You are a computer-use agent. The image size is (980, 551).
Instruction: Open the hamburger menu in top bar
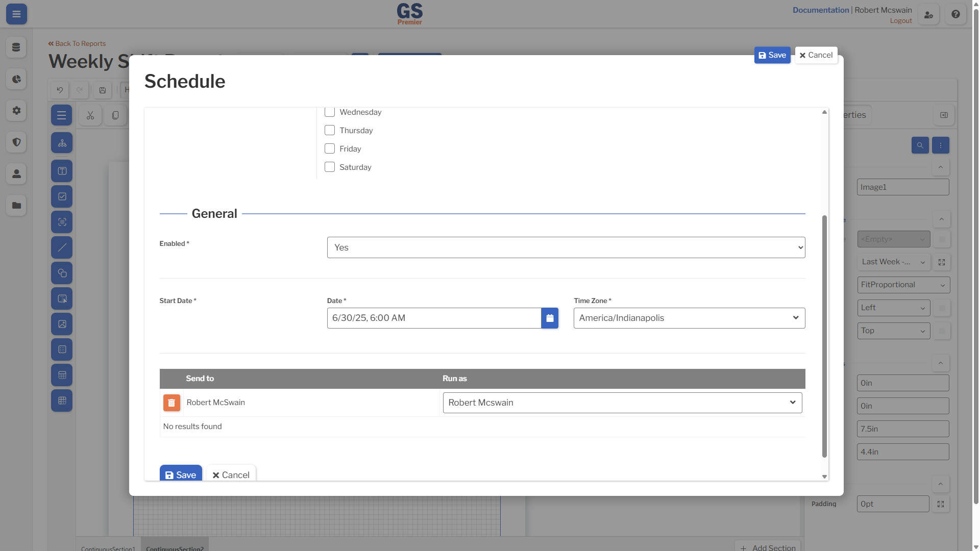click(16, 14)
